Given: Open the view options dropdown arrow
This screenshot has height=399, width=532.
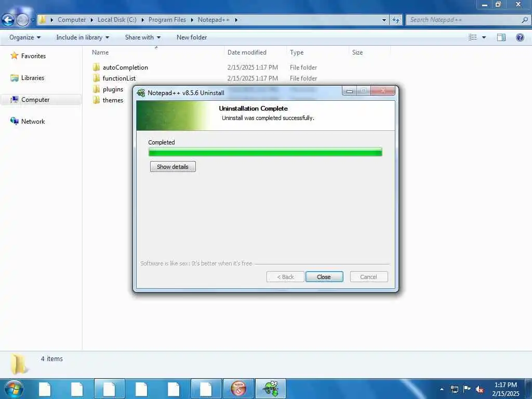Looking at the screenshot, I should 484,37.
